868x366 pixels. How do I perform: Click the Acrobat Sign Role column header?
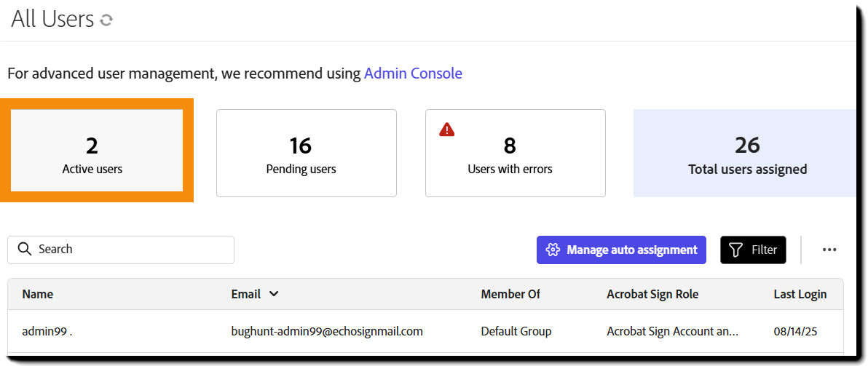tap(652, 294)
